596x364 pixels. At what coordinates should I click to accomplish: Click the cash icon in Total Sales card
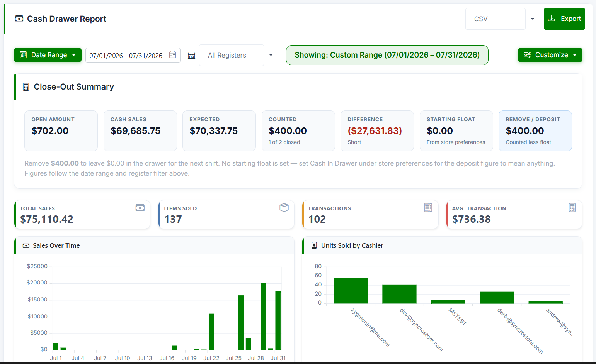click(x=140, y=208)
